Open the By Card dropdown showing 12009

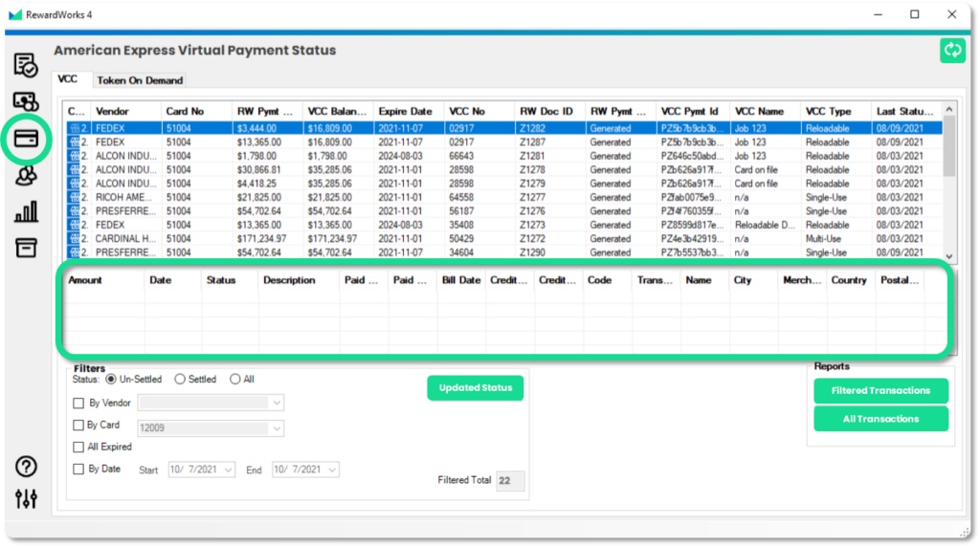(x=211, y=427)
